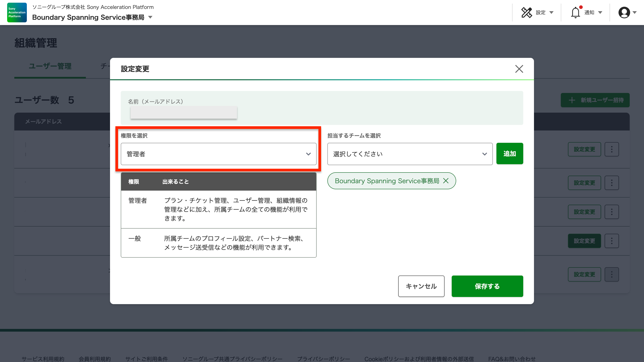Viewport: 644px width, 362px height.
Task: Click the 追加 button
Action: (x=510, y=154)
